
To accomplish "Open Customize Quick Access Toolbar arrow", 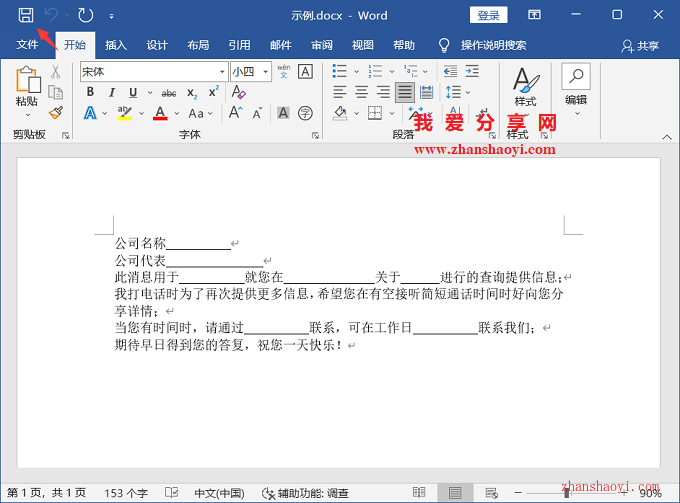I will (x=111, y=16).
